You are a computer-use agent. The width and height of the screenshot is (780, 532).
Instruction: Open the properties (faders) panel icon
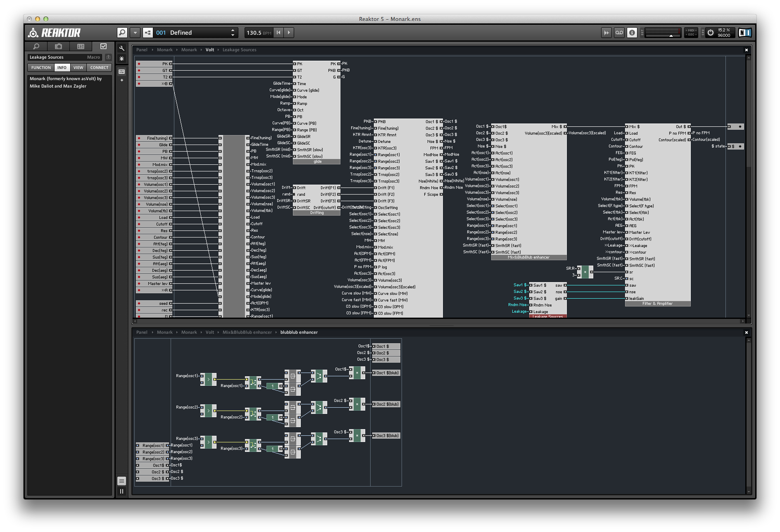tap(121, 71)
